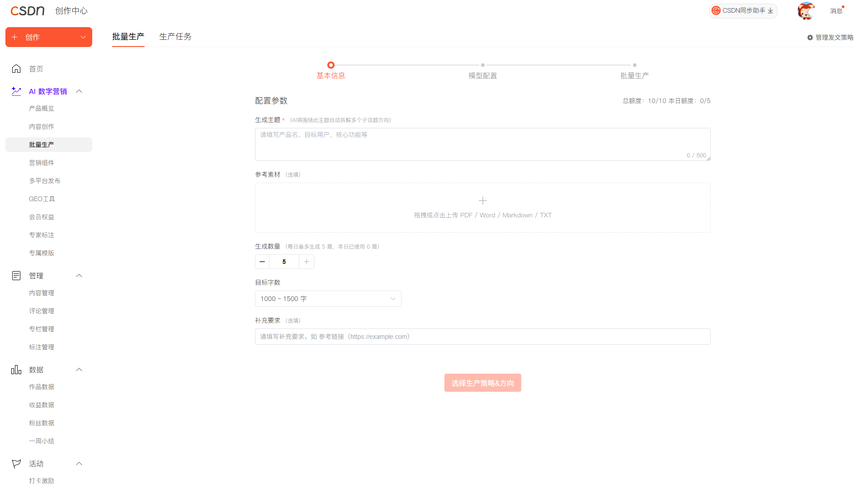This screenshot has height=488, width=868.
Task: Open 管理发文策略 link
Action: (830, 38)
